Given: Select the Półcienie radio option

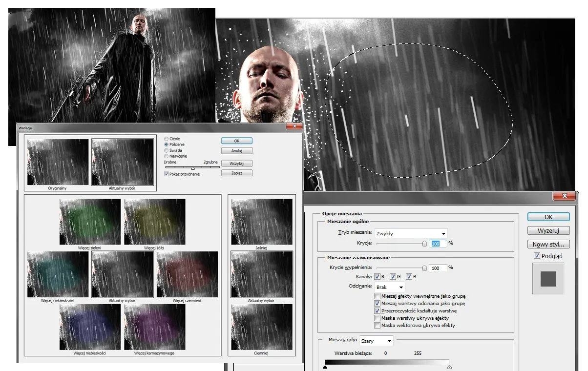Looking at the screenshot, I should (x=167, y=145).
